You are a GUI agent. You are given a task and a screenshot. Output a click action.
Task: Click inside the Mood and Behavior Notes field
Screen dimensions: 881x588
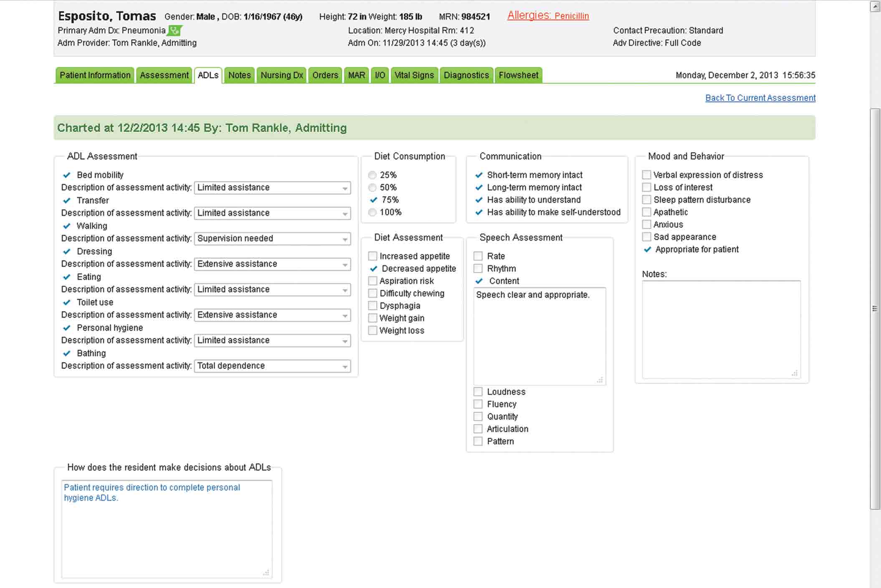coord(721,329)
